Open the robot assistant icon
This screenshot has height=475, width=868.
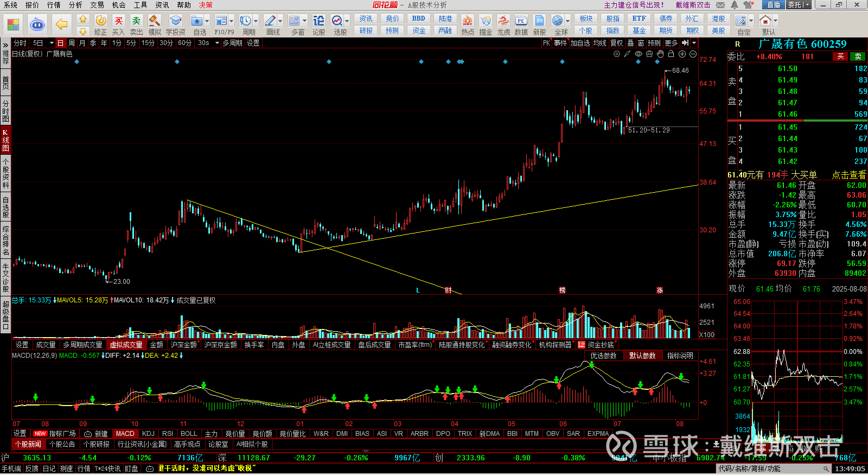tap(37, 24)
